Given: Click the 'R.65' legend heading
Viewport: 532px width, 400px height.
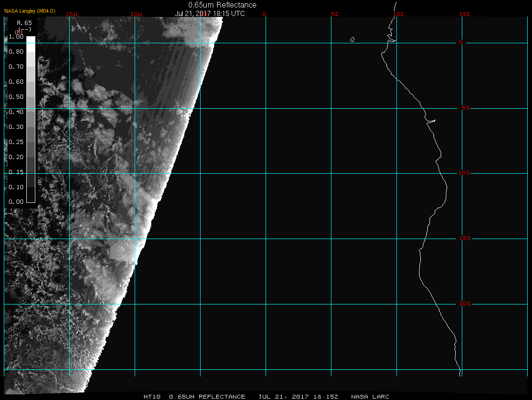Looking at the screenshot, I should point(24,23).
